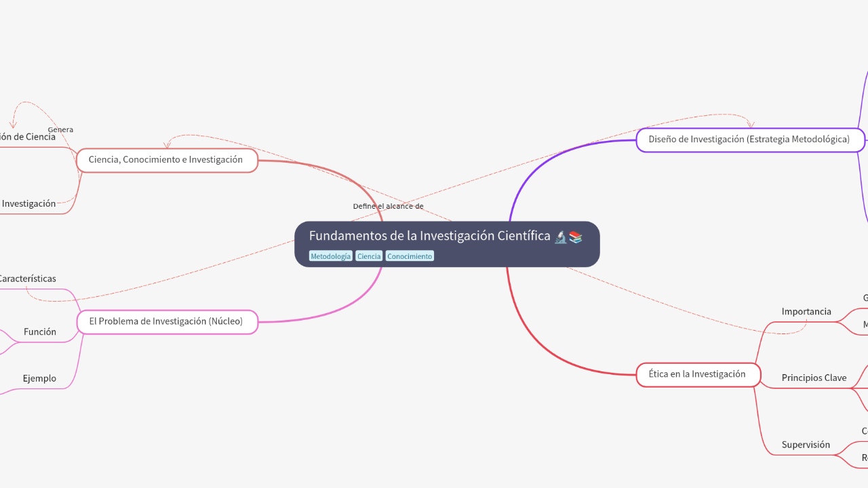Select the Conocimiento tag
This screenshot has height=488, width=868.
pos(410,256)
